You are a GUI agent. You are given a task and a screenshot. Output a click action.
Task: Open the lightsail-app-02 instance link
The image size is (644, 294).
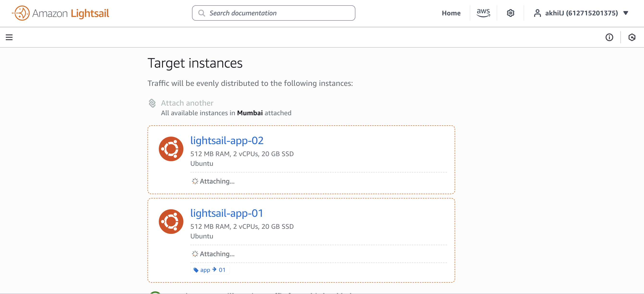tap(227, 140)
